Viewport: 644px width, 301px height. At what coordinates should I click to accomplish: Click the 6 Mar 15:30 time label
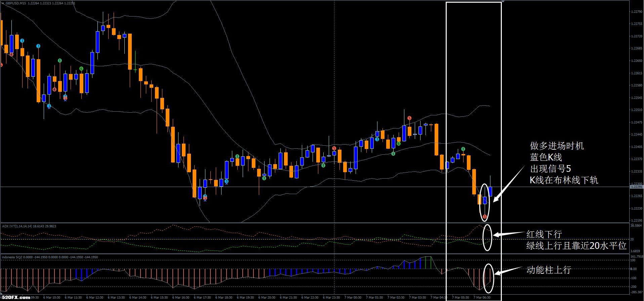point(159,298)
